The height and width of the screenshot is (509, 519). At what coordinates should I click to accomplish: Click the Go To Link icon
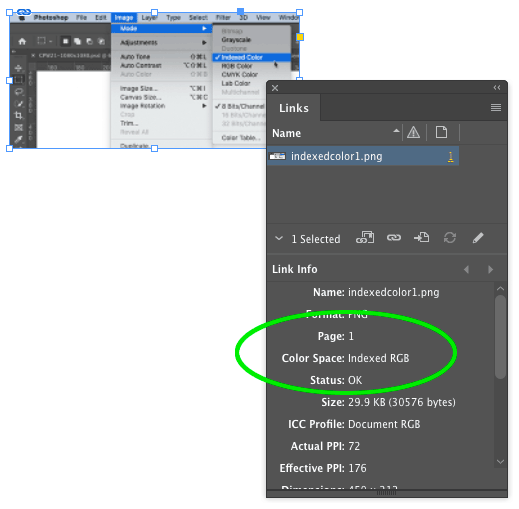coord(422,238)
